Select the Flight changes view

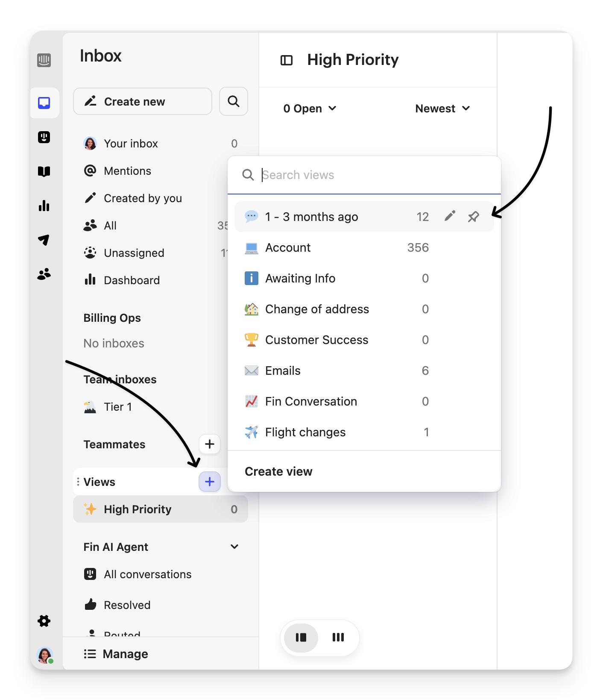click(305, 432)
